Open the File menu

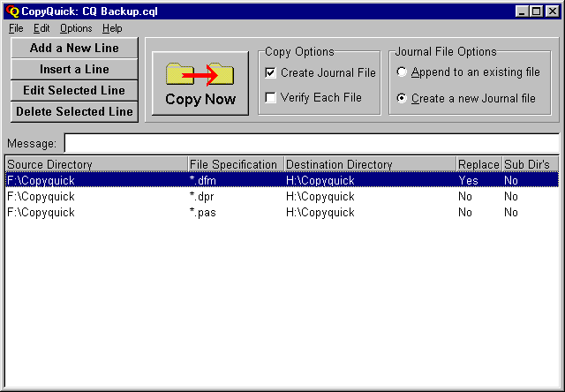coord(16,28)
